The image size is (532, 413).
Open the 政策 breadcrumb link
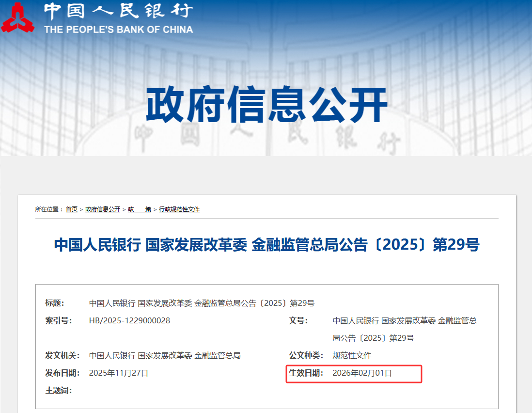[140, 209]
